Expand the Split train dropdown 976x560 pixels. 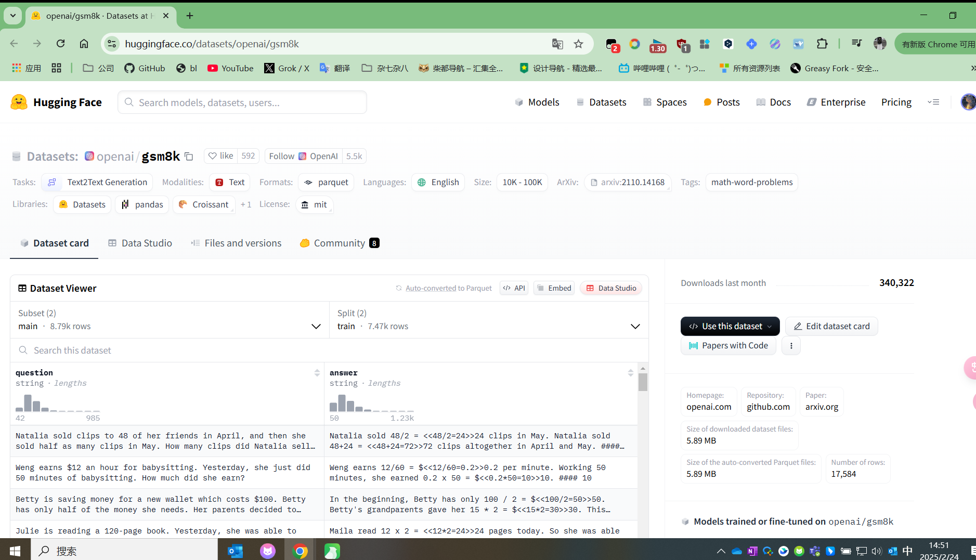pyautogui.click(x=489, y=320)
